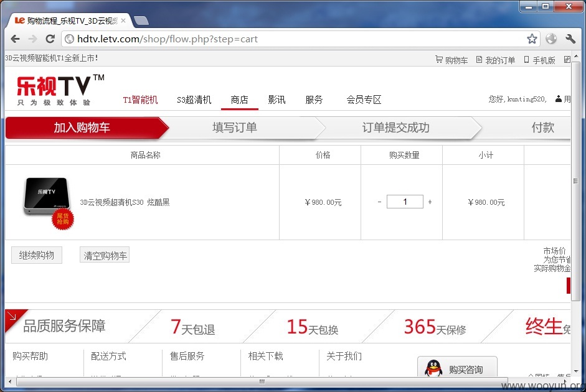This screenshot has width=586, height=392.
Task: Click the 配送方式 footer heading
Action: 109,356
